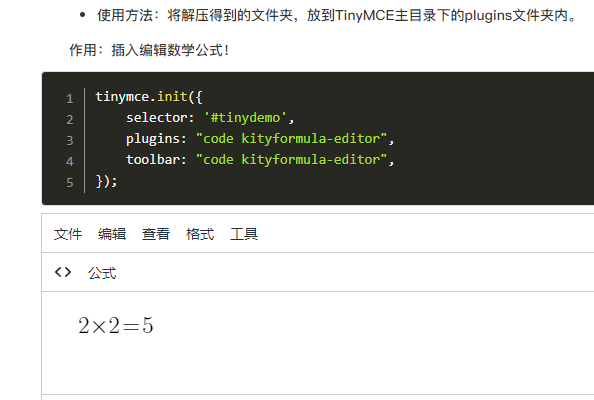Click line number 1 in code gutter
The height and width of the screenshot is (400, 594).
click(x=70, y=99)
